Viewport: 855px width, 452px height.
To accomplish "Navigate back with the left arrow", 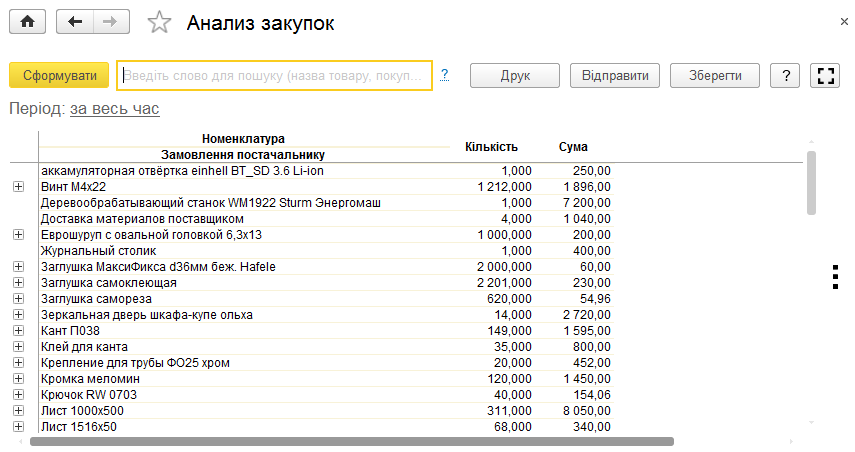I will click(x=75, y=22).
